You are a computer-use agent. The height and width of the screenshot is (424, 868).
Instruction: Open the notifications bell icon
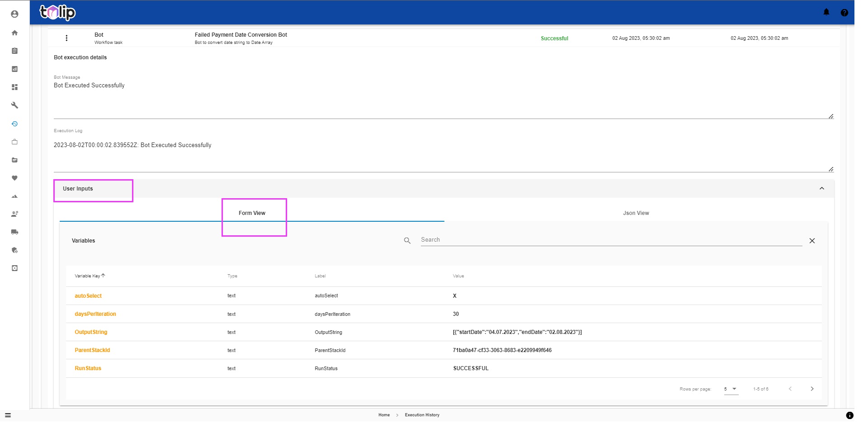tap(826, 12)
